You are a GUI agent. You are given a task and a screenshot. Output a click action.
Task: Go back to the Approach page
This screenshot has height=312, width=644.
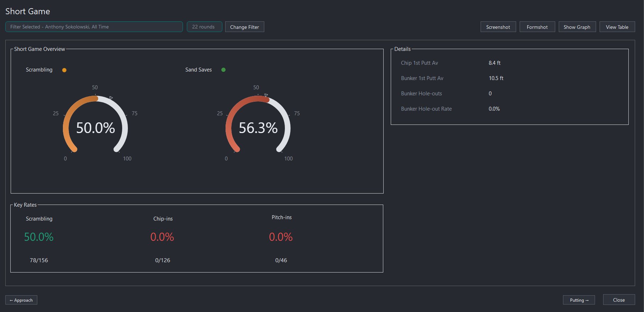pyautogui.click(x=21, y=300)
